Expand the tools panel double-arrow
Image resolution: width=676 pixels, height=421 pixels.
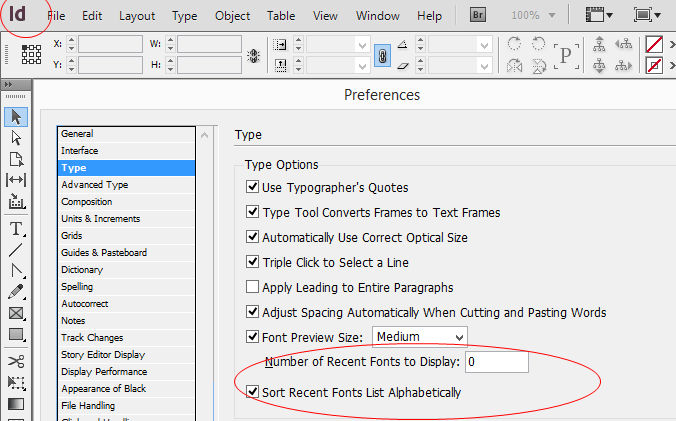(8, 84)
